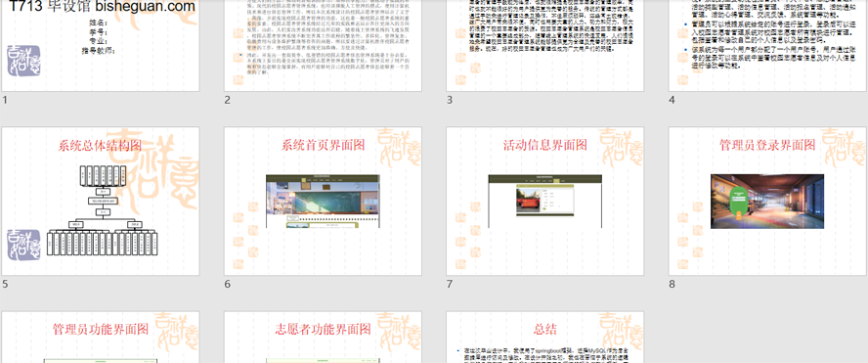This screenshot has height=363, width=868.
Task: Select the 管理员功能界面图 slide
Action: coord(101,337)
